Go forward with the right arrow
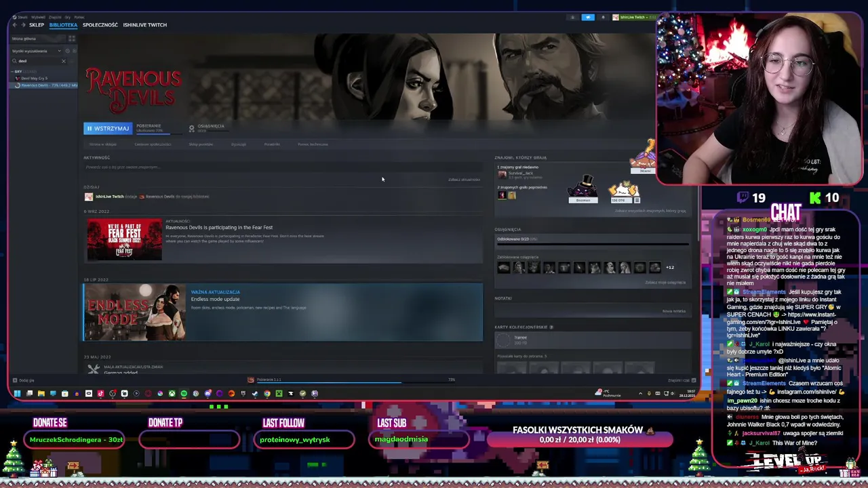The height and width of the screenshot is (488, 868). tap(23, 25)
